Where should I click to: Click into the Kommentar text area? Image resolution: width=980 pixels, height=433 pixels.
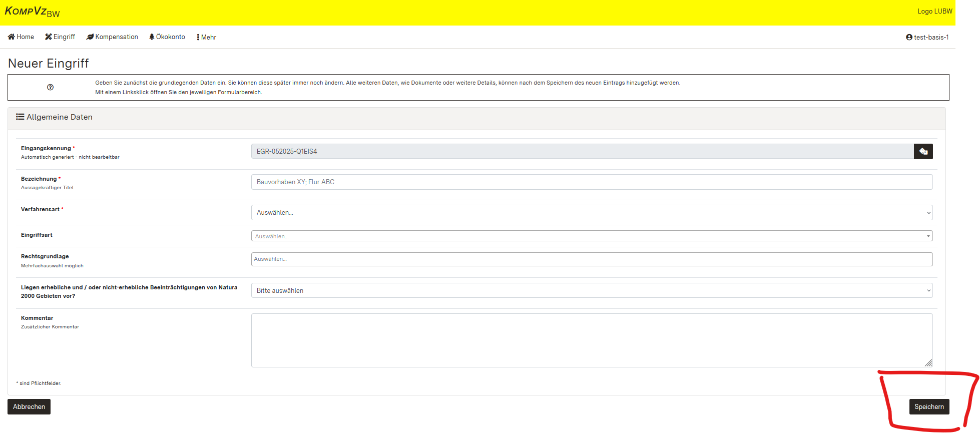(591, 340)
